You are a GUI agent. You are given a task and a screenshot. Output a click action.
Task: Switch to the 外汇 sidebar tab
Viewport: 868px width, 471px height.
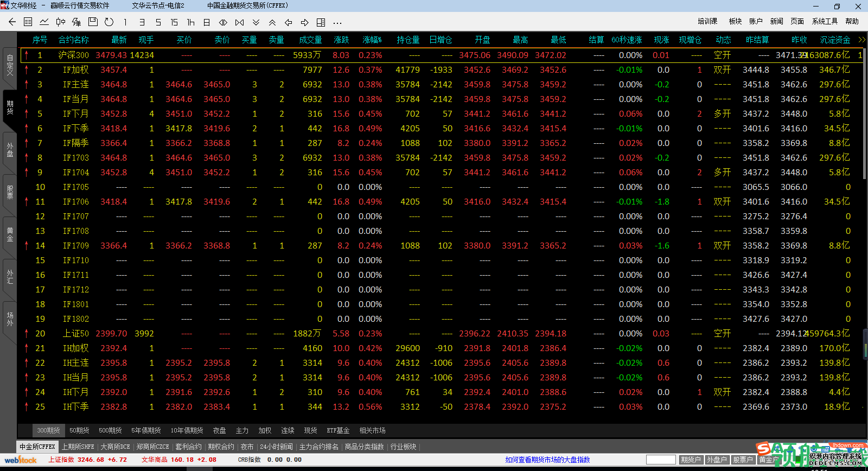(9, 277)
